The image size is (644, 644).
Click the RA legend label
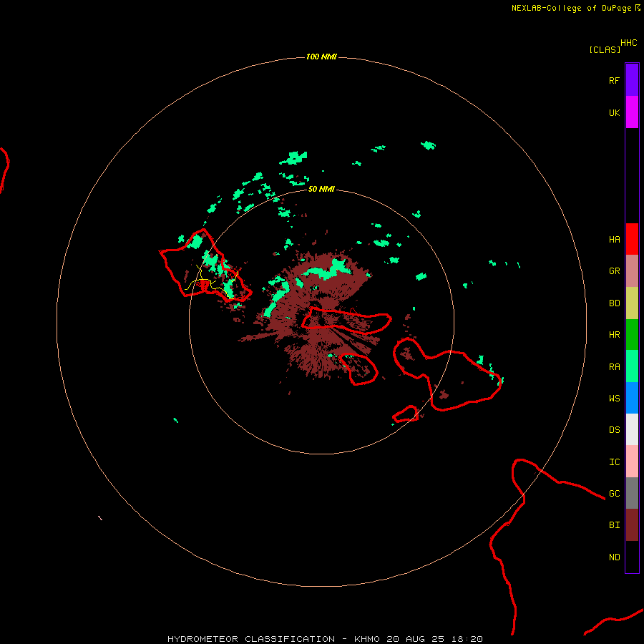point(614,367)
